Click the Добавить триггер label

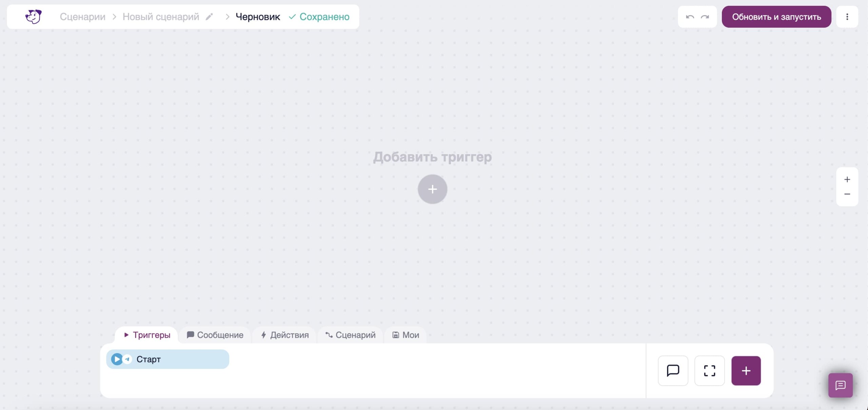click(432, 157)
